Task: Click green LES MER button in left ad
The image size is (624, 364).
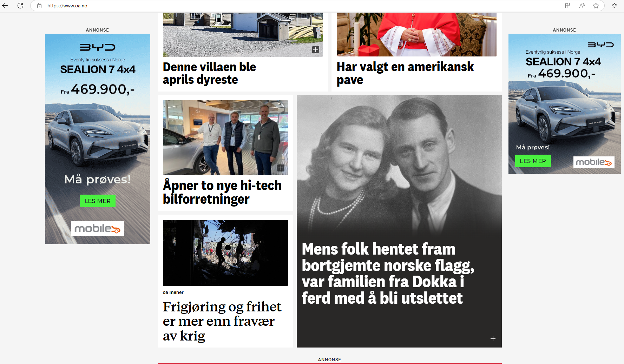Action: point(98,201)
